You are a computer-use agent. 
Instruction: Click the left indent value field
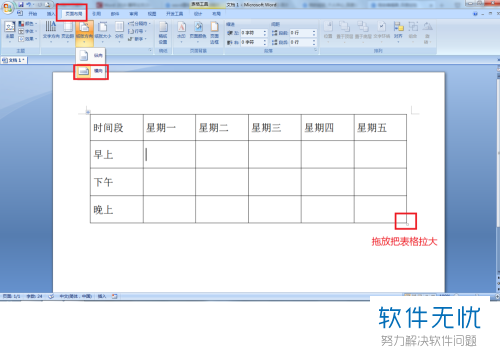pos(252,33)
